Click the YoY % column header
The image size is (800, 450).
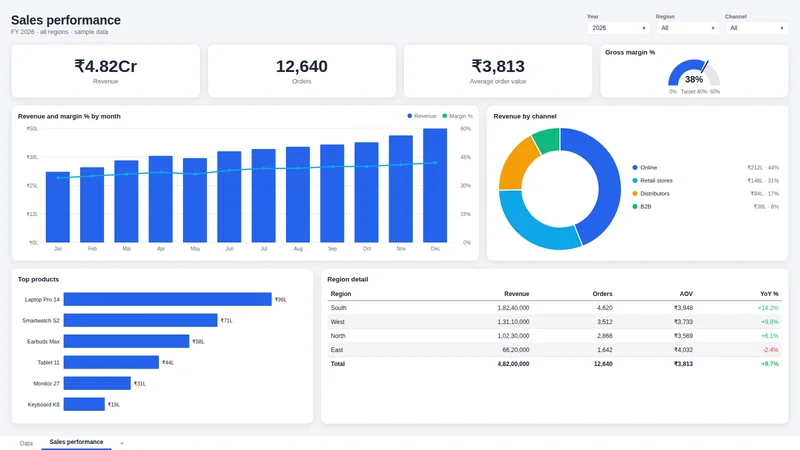[x=769, y=294]
